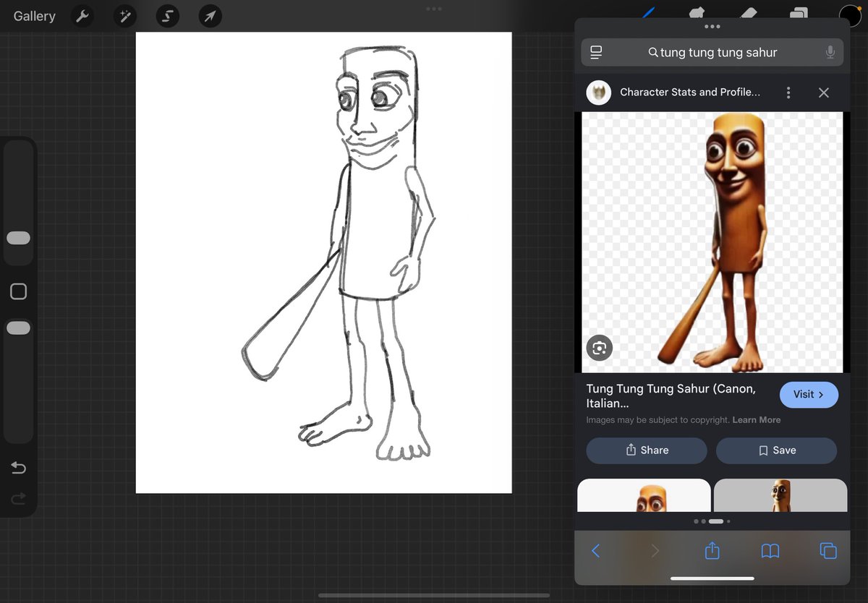
Task: Tap the microphone dictation icon
Action: 830,53
